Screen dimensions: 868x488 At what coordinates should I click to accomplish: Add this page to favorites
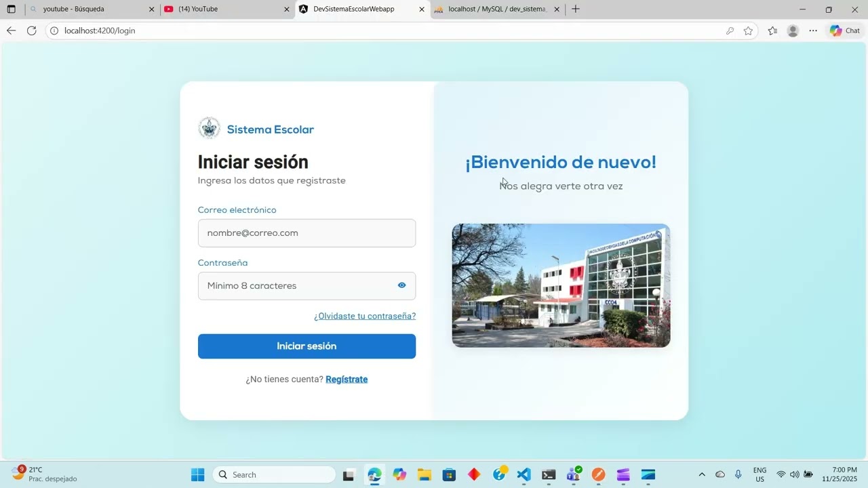pos(748,30)
